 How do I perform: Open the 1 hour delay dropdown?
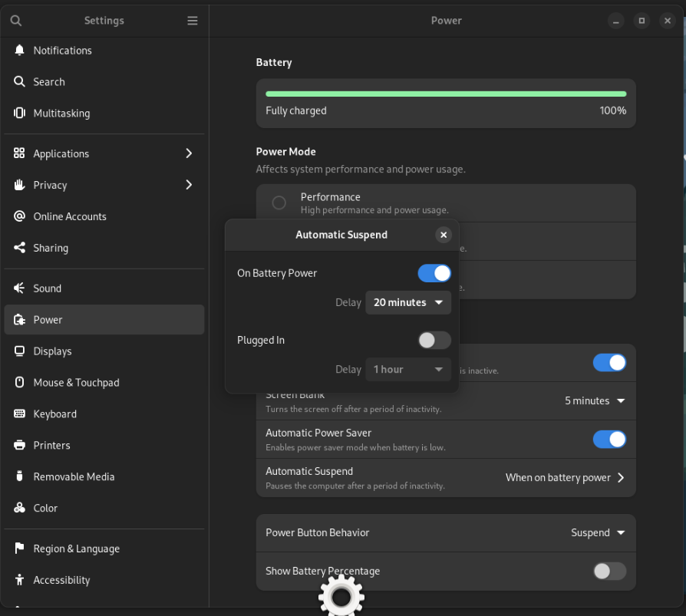(x=407, y=369)
